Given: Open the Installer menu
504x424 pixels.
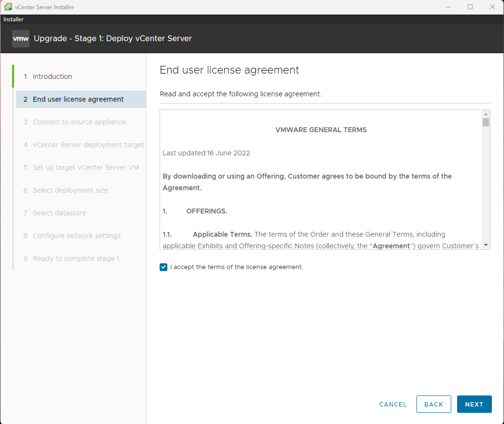Looking at the screenshot, I should (x=14, y=19).
